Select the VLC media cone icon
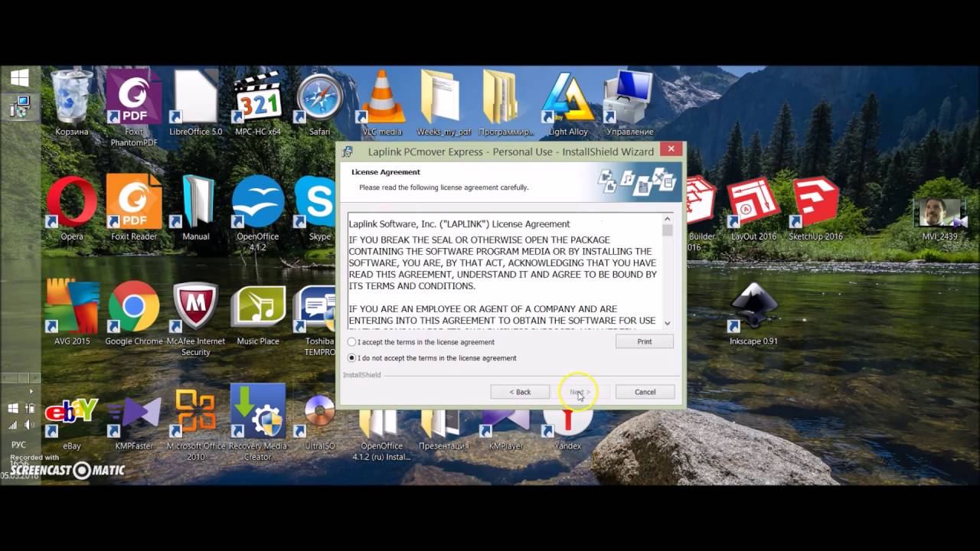The height and width of the screenshot is (551, 980). pyautogui.click(x=382, y=96)
